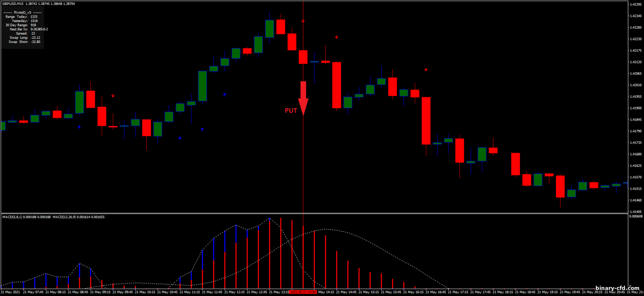
Task: Click the 1.41405 price axis label
Action: pyautogui.click(x=635, y=211)
